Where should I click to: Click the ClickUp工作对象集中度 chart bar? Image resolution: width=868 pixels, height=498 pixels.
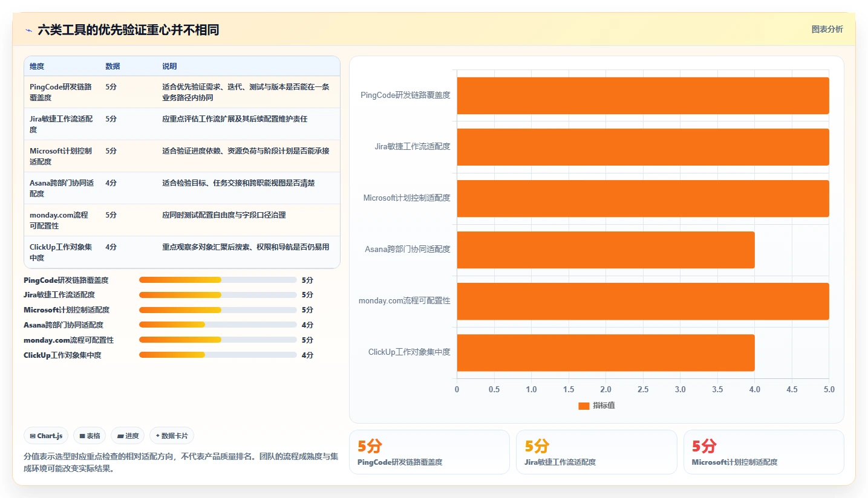click(x=605, y=352)
